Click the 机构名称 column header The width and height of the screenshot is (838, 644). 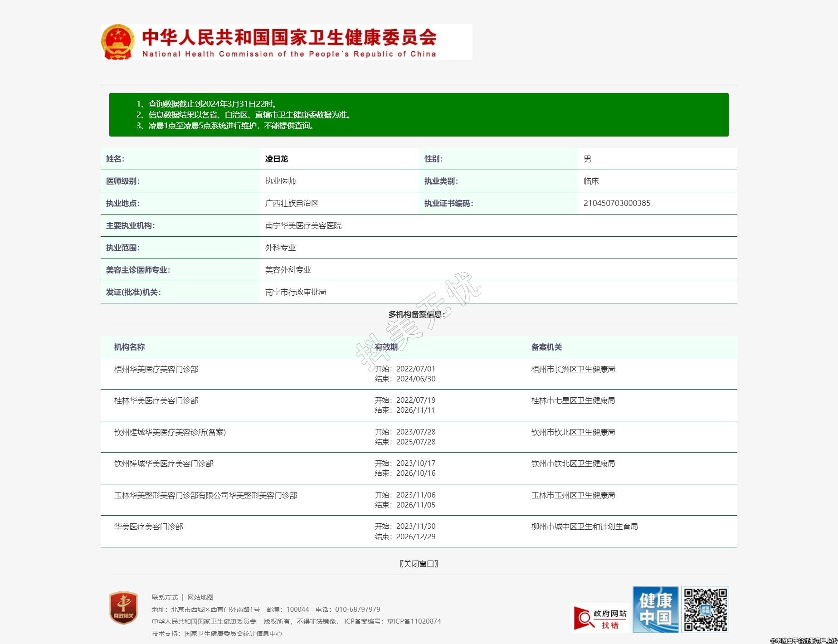129,347
